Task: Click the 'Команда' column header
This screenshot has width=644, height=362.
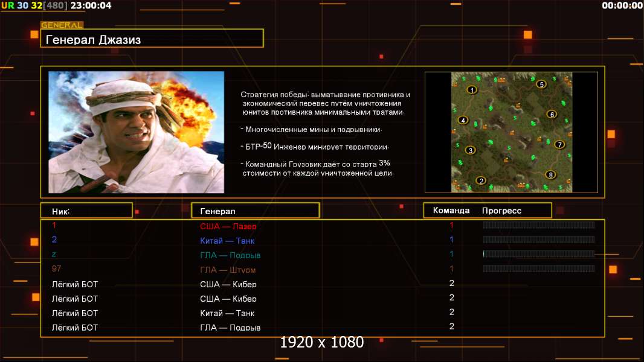Action: pyautogui.click(x=451, y=211)
